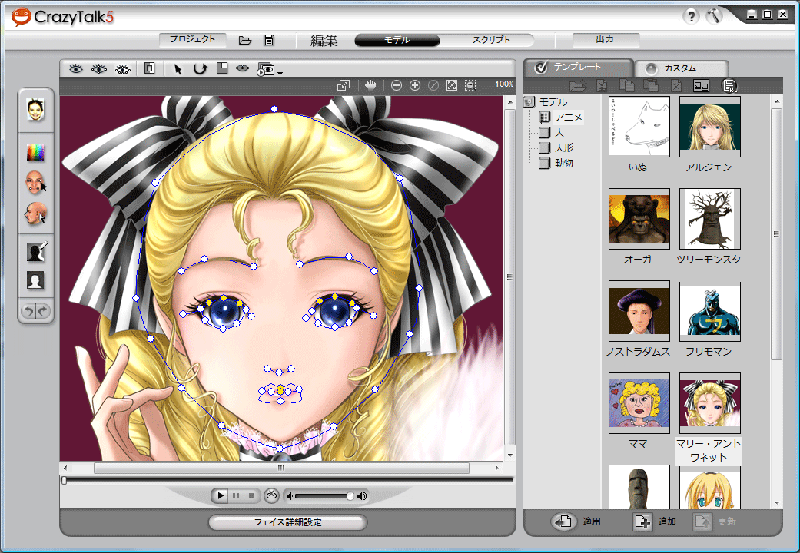
Task: Open the color adjustment tool in the sidebar
Action: click(x=36, y=152)
